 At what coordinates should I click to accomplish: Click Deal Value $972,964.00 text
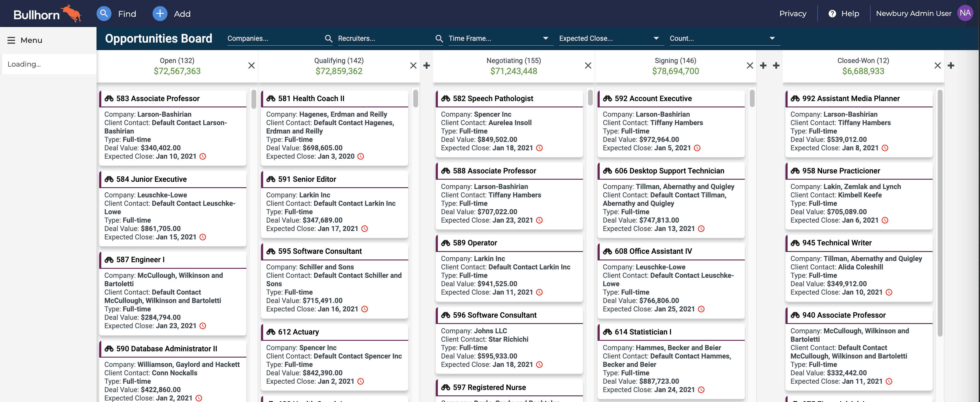coord(641,140)
